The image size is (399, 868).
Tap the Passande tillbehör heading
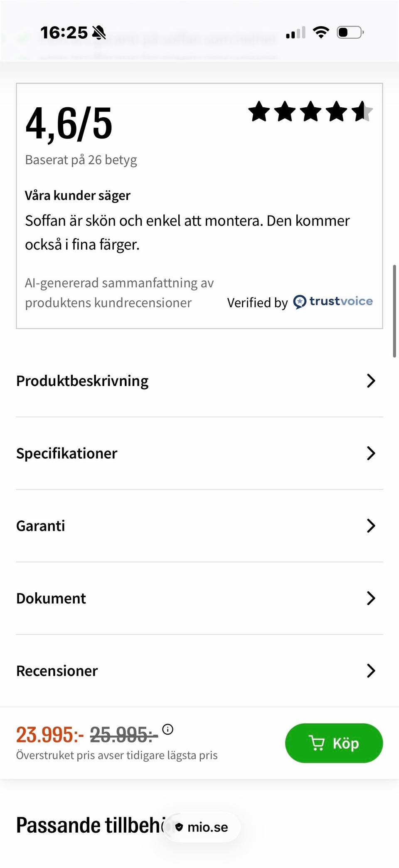[x=89, y=825]
